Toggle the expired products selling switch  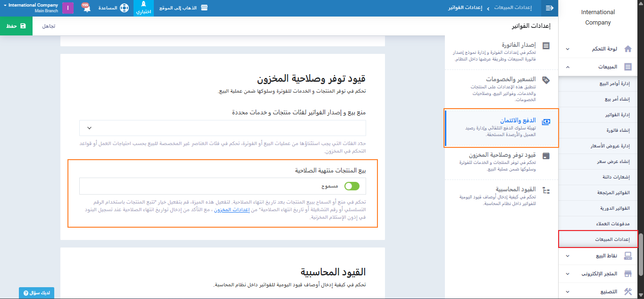(351, 186)
